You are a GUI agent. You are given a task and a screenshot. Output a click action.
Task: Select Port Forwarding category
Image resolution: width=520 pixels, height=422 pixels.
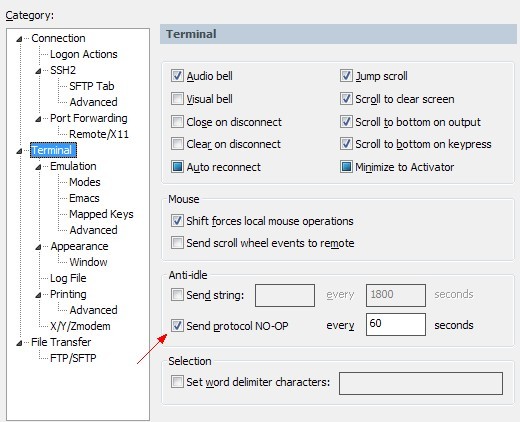click(x=89, y=118)
